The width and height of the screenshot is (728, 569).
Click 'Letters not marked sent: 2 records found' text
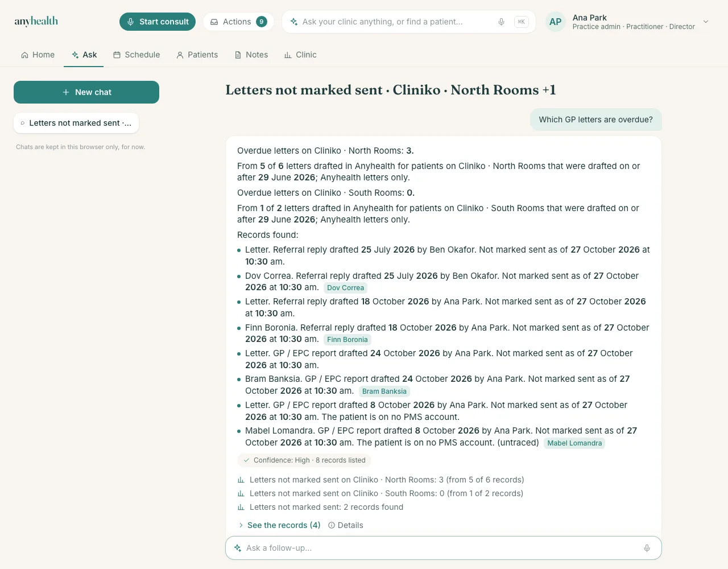click(x=326, y=507)
